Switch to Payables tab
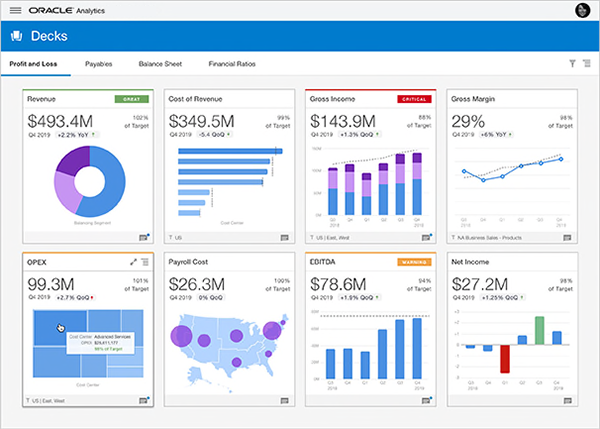Viewport: 600px width, 429px height. pyautogui.click(x=99, y=64)
